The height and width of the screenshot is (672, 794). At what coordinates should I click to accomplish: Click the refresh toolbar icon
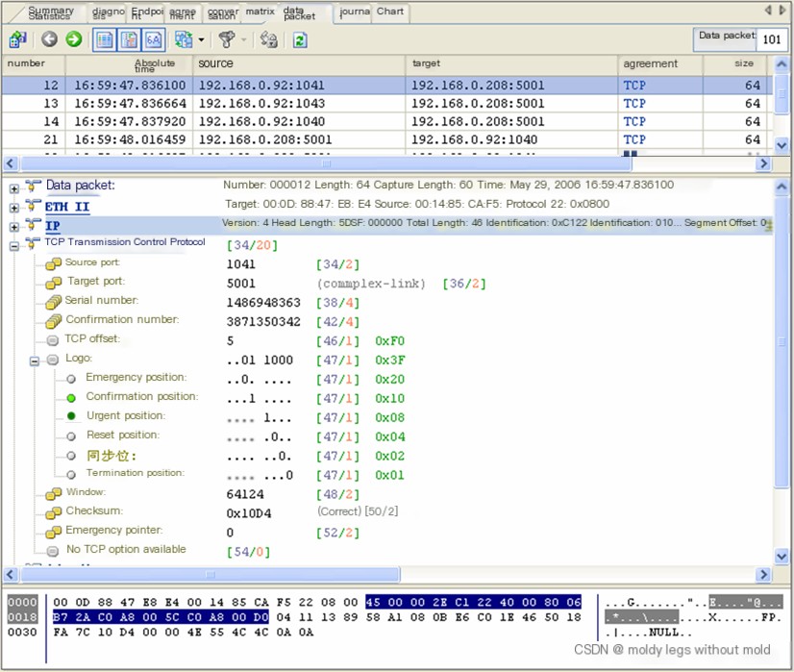tap(300, 40)
